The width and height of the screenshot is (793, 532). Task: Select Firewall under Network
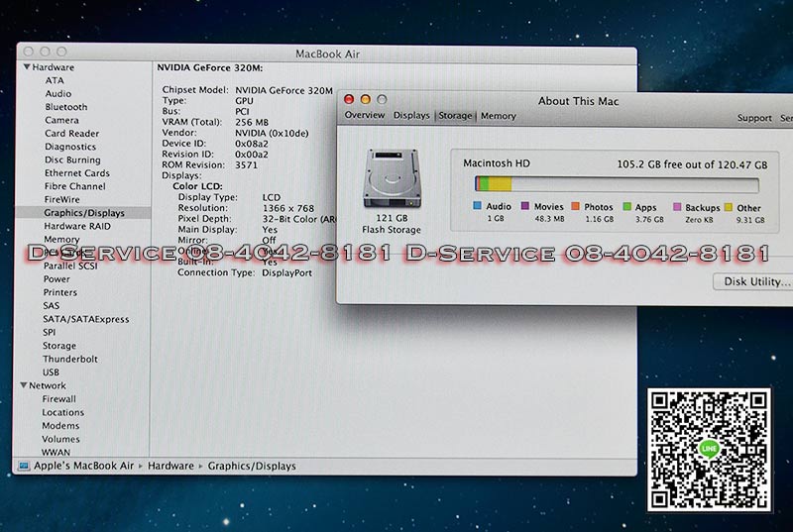[x=59, y=398]
